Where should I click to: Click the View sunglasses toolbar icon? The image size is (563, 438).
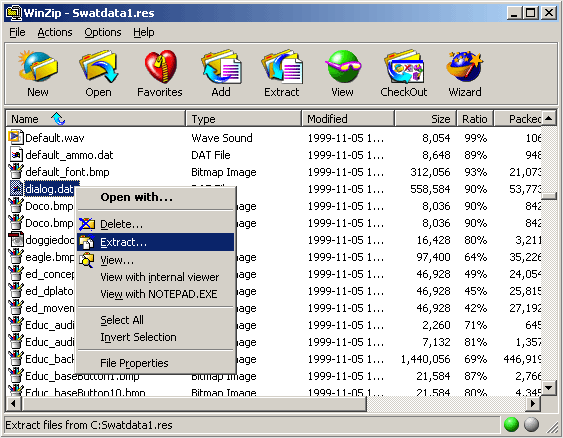[343, 67]
